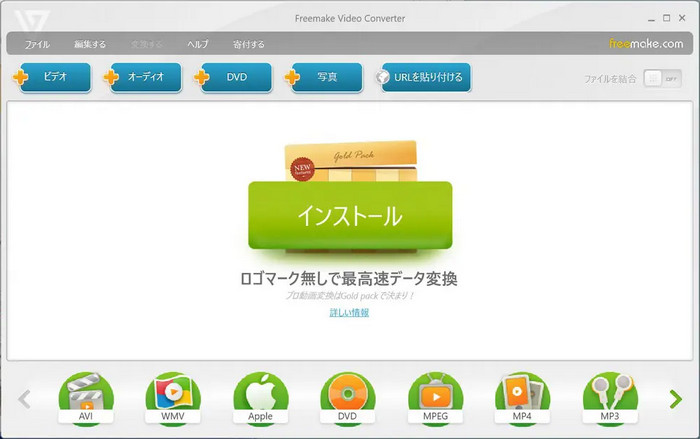The width and height of the screenshot is (700, 439).
Task: Click the Freemake Video Converter title text
Action: tap(350, 19)
